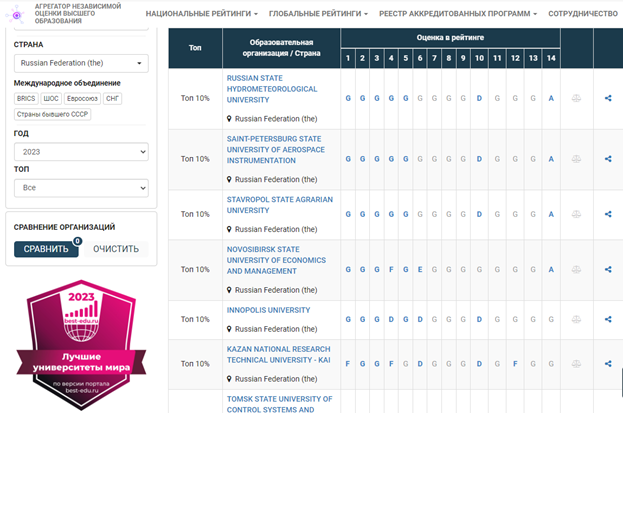Screen dimensions: 623x506
Task: Click the 2023 best universities badge
Action: click(x=81, y=345)
